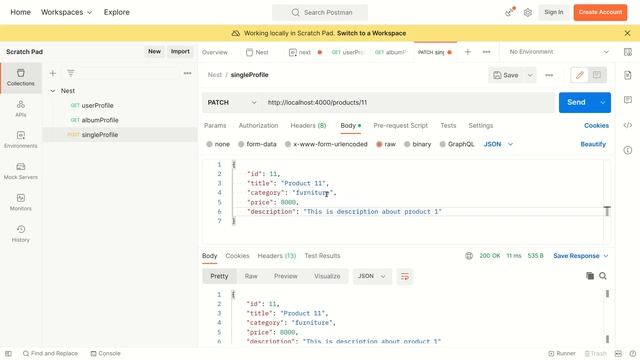
Task: Select the none body type
Action: pyautogui.click(x=218, y=144)
